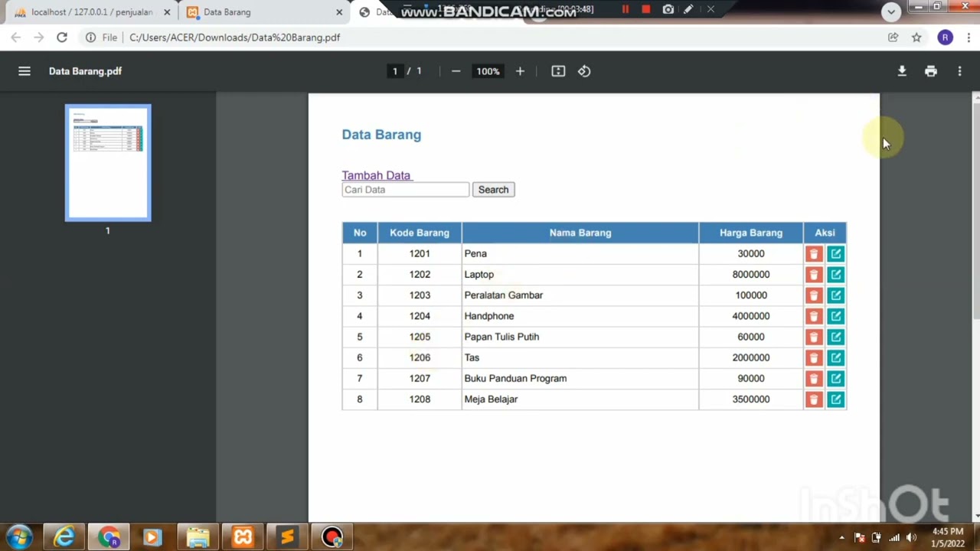Viewport: 980px width, 551px height.
Task: Click the PDF vertical scrollbar
Action: [975, 210]
